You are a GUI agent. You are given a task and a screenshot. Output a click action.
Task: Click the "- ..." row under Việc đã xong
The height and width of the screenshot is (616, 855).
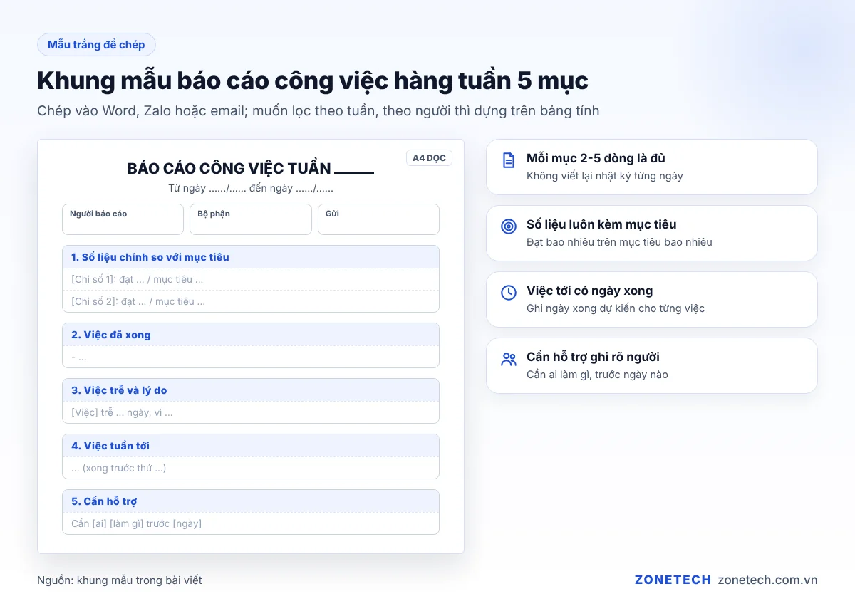(251, 357)
